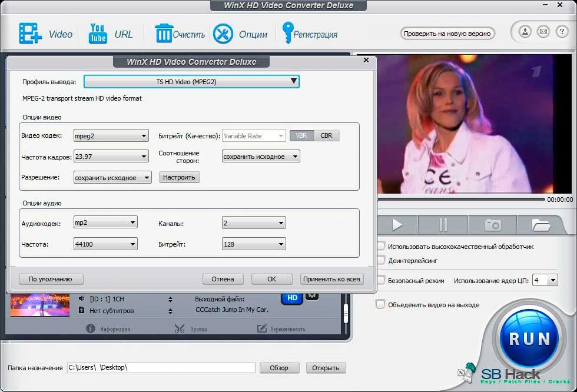Click the Открыть folder button
Image resolution: width=577 pixels, height=392 pixels.
point(326,368)
